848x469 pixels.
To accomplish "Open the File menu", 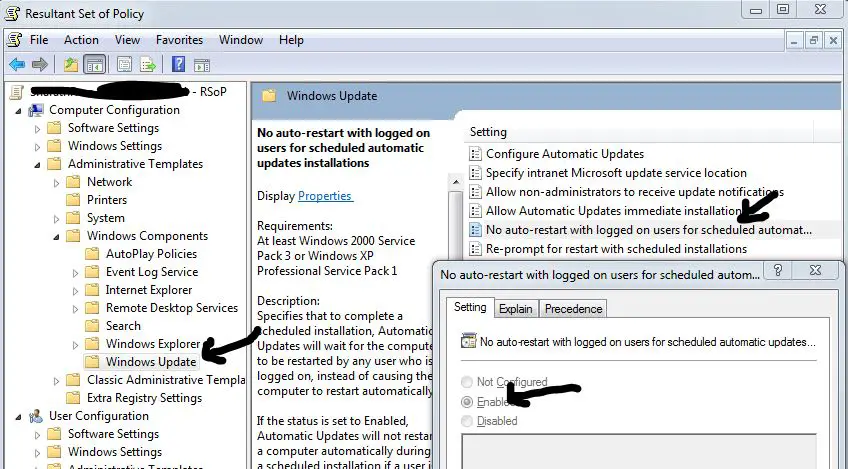I will click(x=39, y=40).
